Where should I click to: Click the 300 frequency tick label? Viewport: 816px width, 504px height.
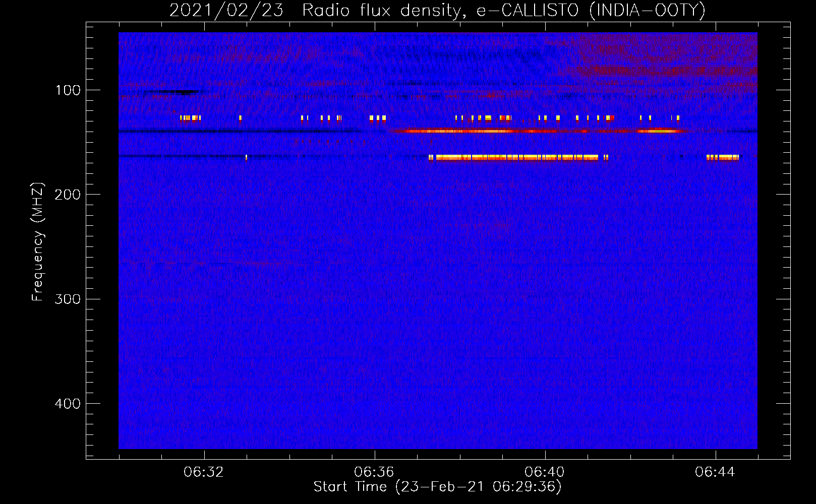(68, 299)
